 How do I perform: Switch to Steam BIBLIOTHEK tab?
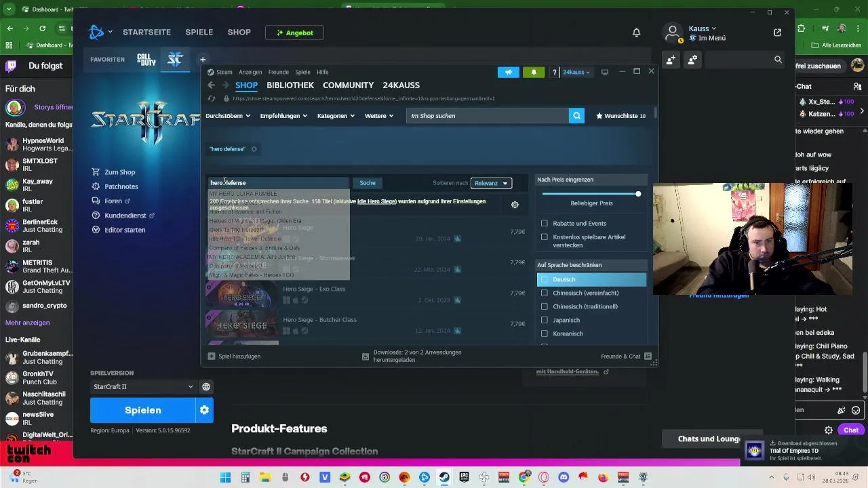pyautogui.click(x=290, y=85)
